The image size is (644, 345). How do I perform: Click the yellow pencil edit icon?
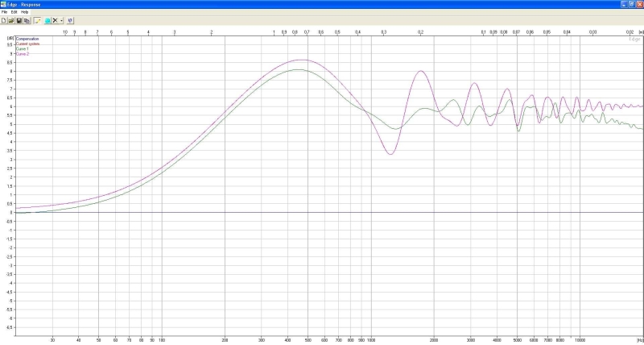click(37, 20)
